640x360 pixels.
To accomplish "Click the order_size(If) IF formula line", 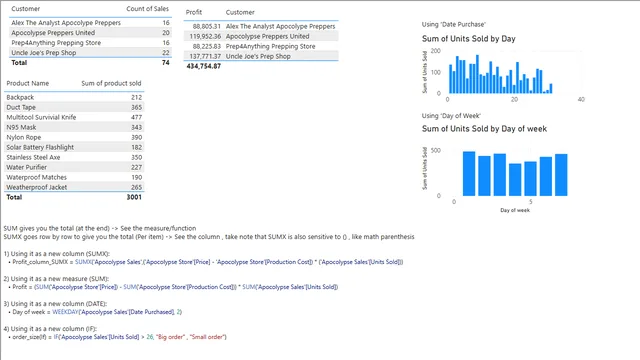I will 119,337.
